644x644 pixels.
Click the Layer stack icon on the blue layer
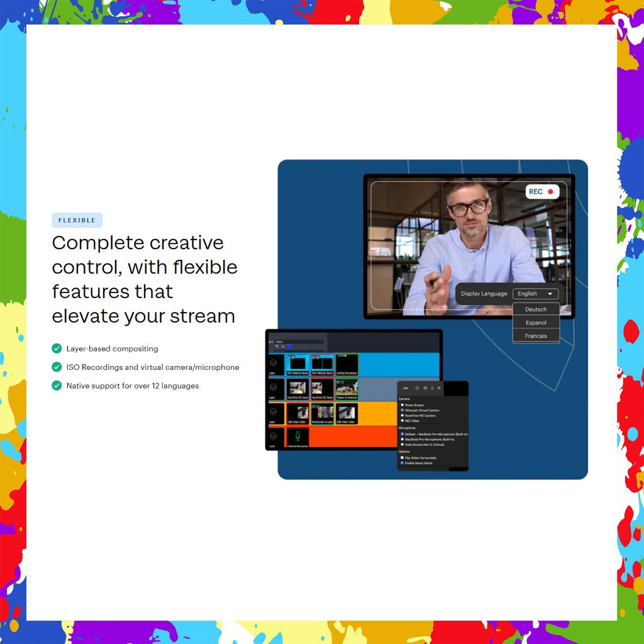point(274,363)
